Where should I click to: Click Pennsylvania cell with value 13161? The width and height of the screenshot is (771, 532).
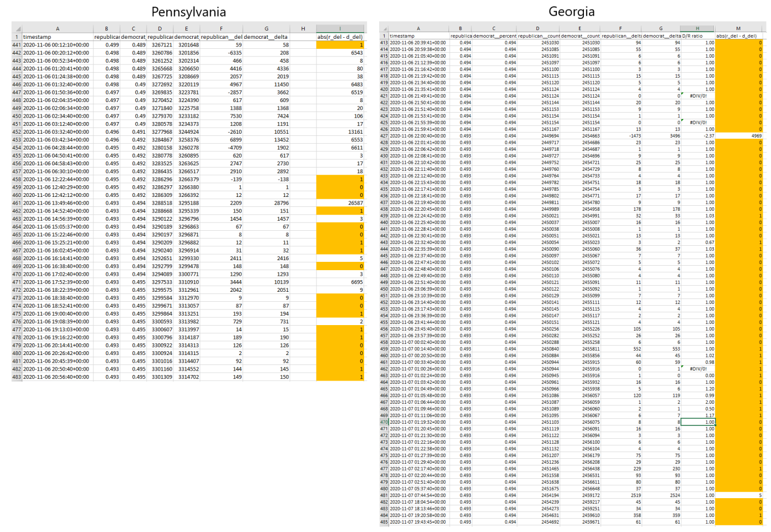click(x=340, y=132)
